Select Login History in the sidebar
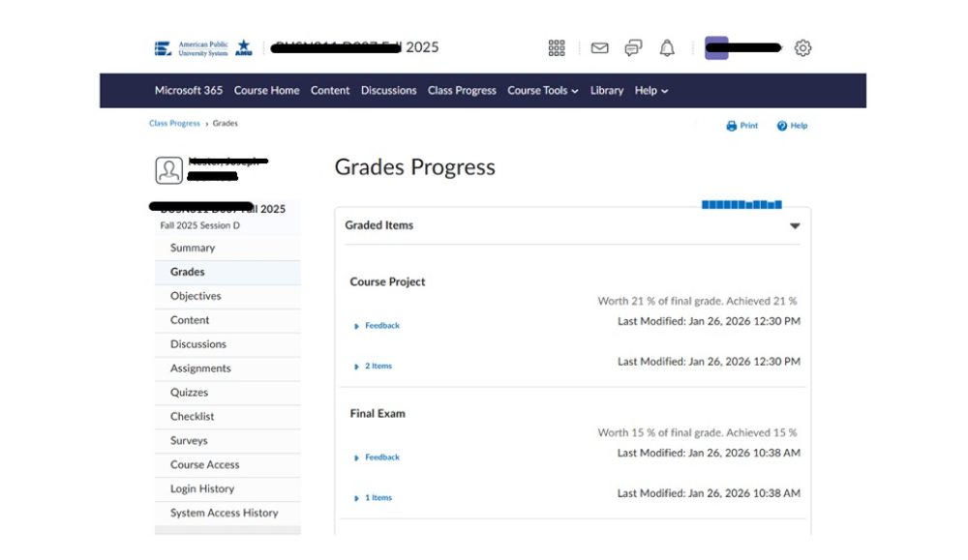 (x=227, y=488)
